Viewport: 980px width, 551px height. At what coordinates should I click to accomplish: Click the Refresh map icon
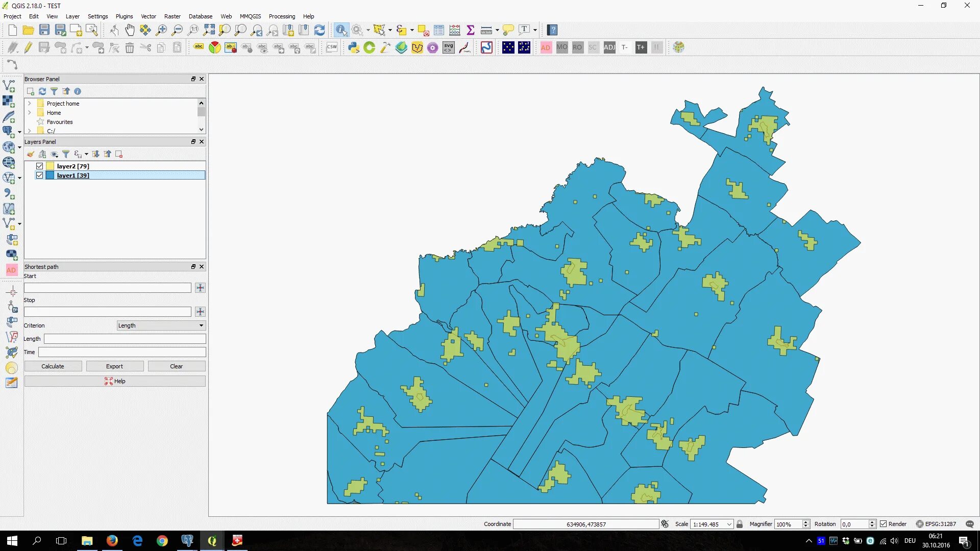(x=320, y=30)
